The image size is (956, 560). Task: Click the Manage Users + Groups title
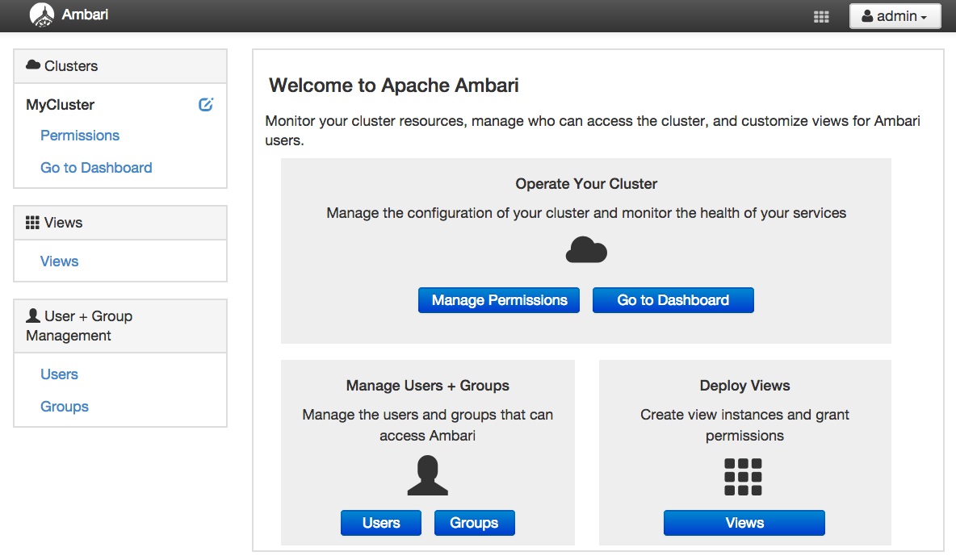[x=427, y=386]
